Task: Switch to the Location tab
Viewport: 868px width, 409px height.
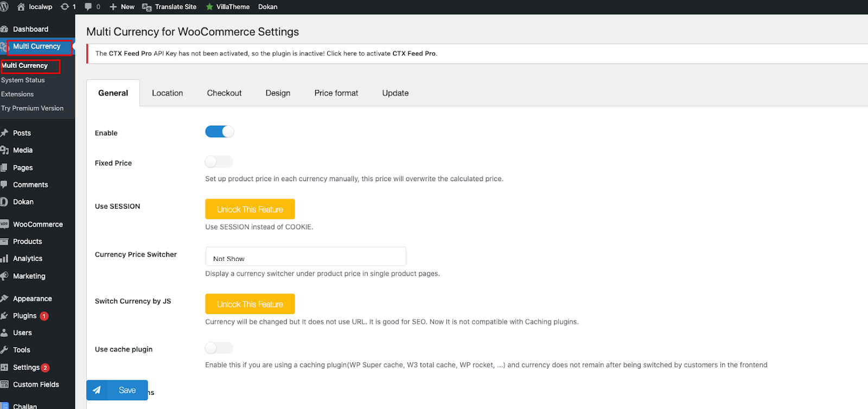Action: click(167, 93)
